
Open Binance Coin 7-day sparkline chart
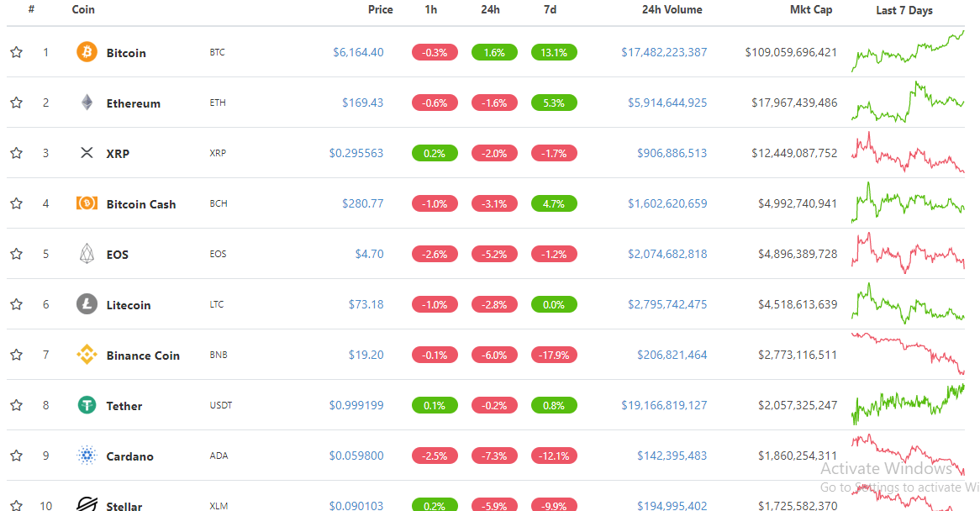tap(908, 354)
